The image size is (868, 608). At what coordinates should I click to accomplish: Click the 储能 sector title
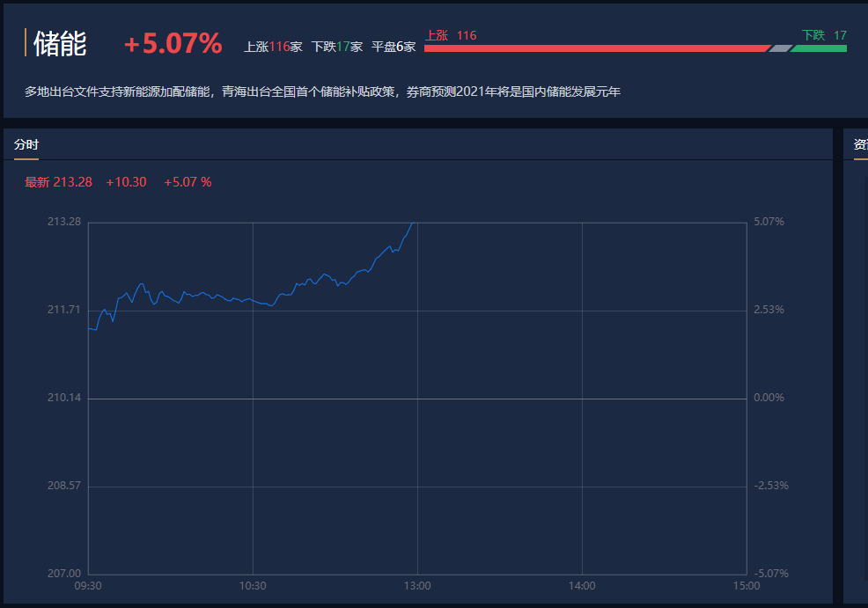[x=60, y=44]
